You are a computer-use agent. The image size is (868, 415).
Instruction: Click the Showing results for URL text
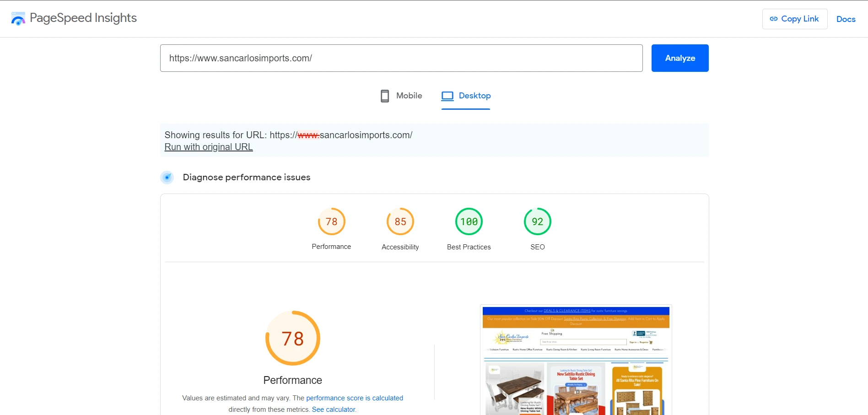click(x=288, y=135)
